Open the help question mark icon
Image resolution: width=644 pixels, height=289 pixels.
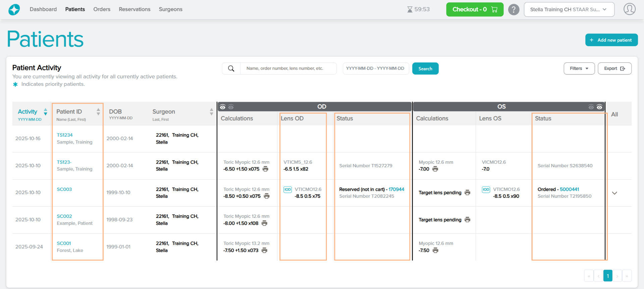[x=513, y=9]
